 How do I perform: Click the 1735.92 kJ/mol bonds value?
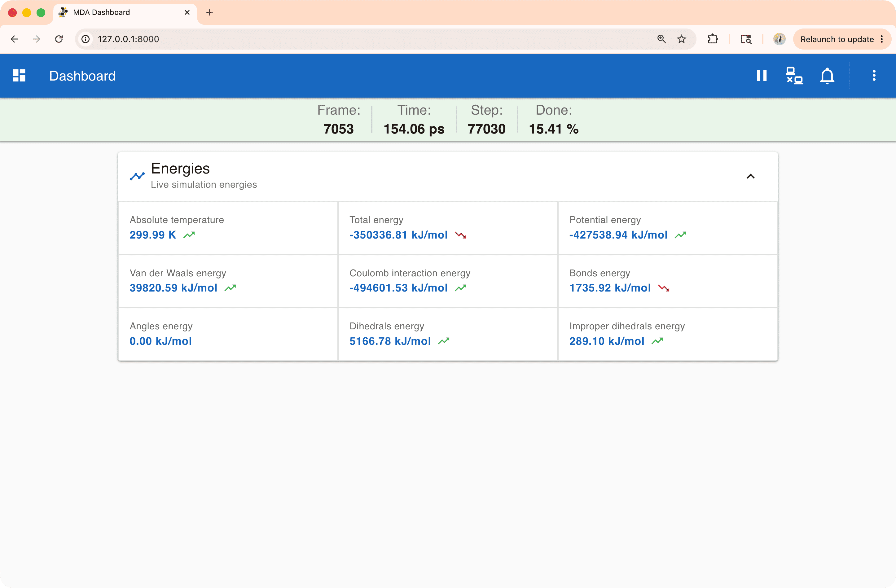(610, 288)
